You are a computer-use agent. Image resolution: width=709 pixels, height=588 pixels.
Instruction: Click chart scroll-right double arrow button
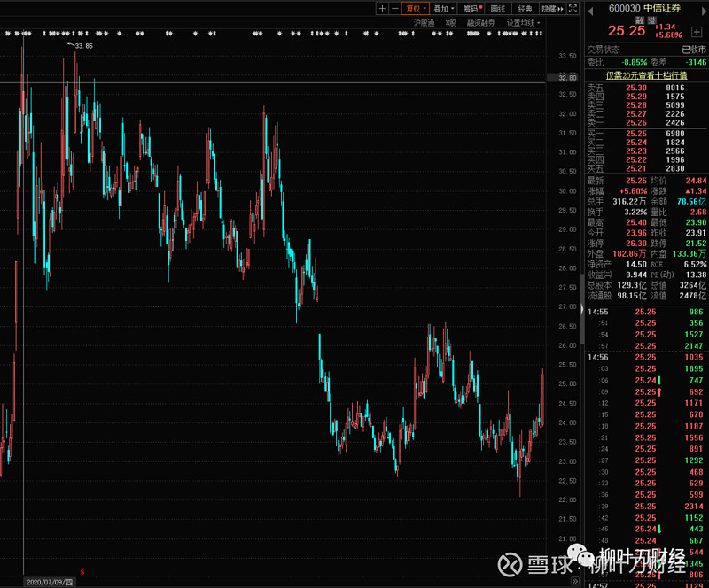click(x=574, y=582)
